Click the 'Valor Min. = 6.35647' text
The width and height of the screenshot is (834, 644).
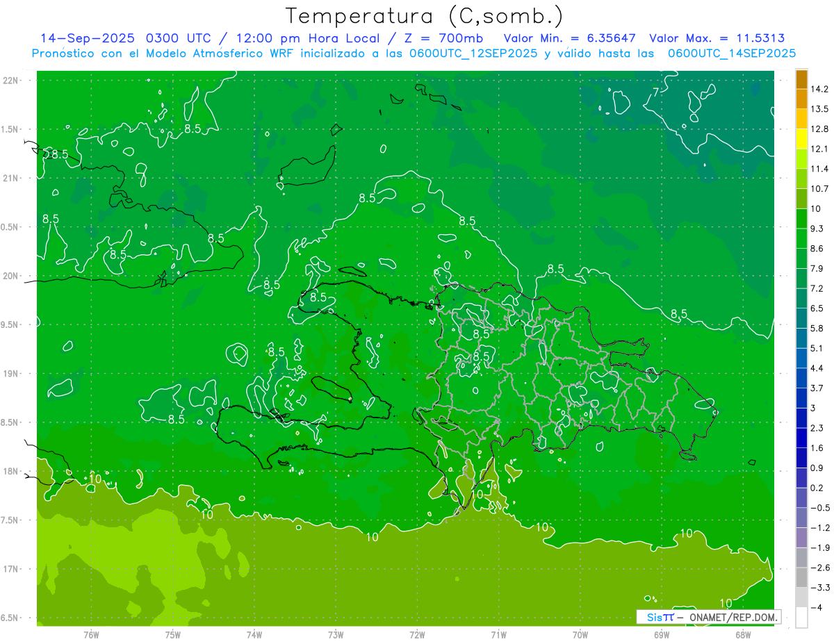coord(569,38)
